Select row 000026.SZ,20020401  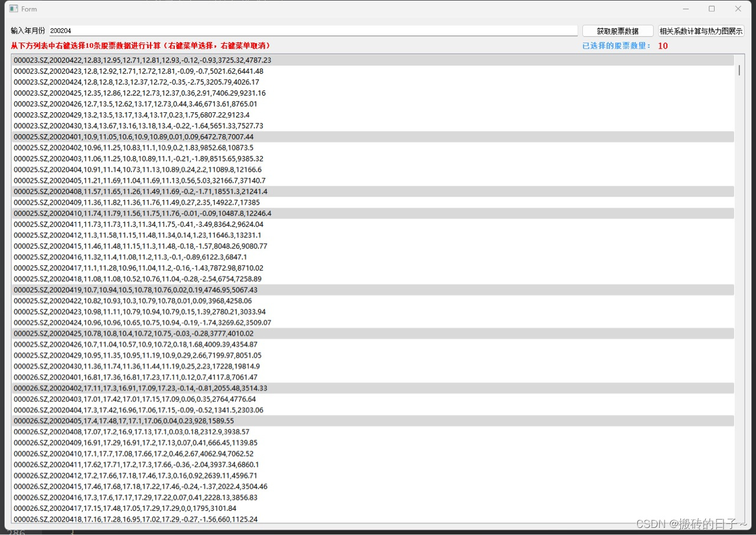[373, 377]
